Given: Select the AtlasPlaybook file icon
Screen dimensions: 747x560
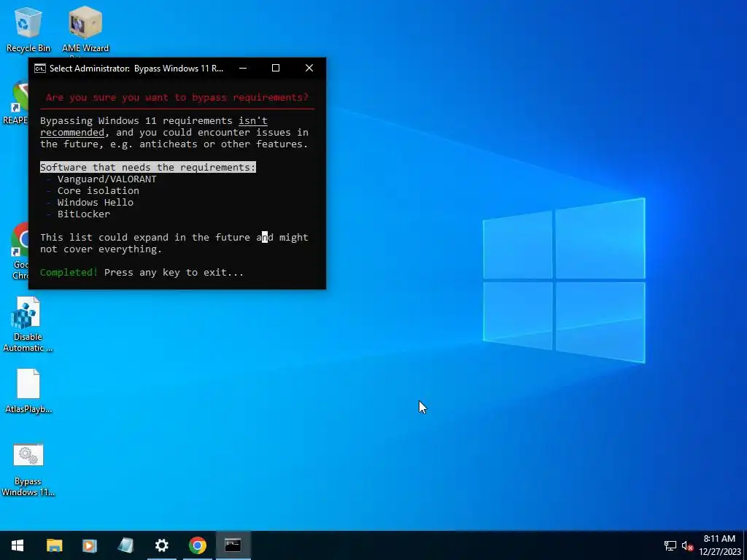Looking at the screenshot, I should click(x=28, y=391).
